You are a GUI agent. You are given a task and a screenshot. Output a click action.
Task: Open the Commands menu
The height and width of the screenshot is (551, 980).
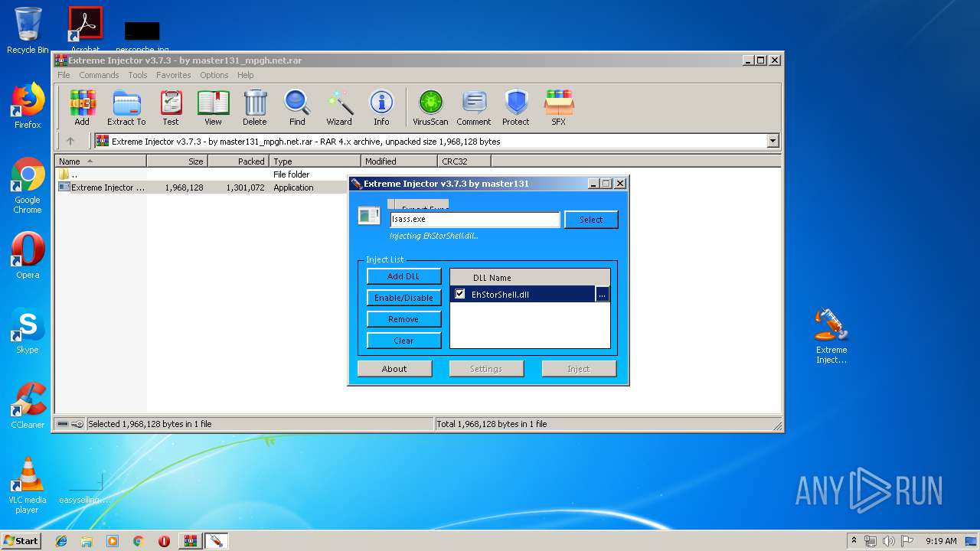point(99,75)
